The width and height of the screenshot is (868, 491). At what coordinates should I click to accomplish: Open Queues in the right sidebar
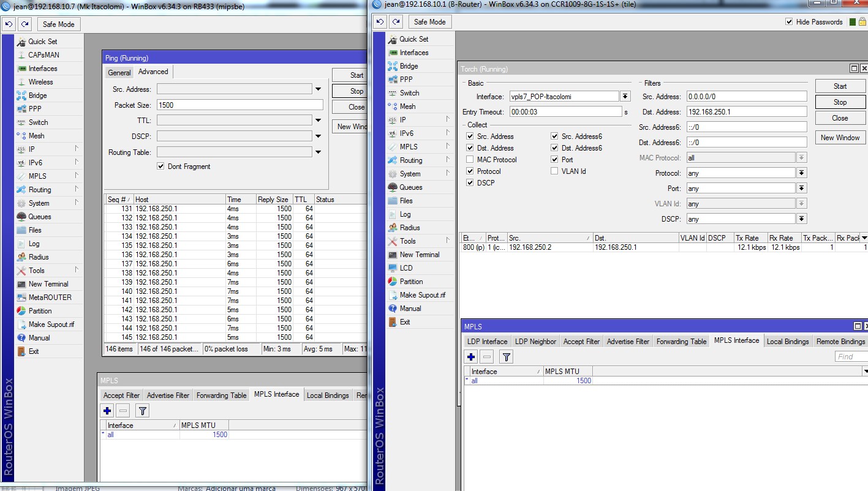click(x=410, y=187)
